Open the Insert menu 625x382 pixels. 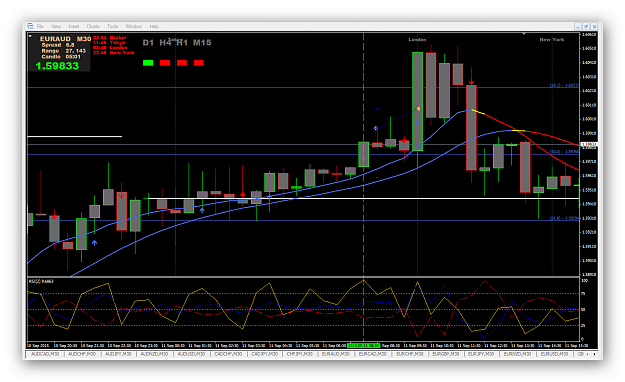74,26
